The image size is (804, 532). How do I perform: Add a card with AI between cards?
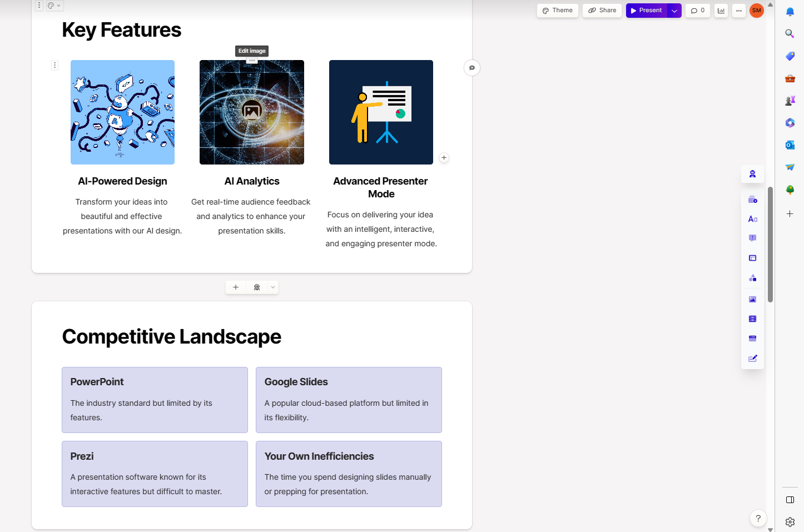257,287
